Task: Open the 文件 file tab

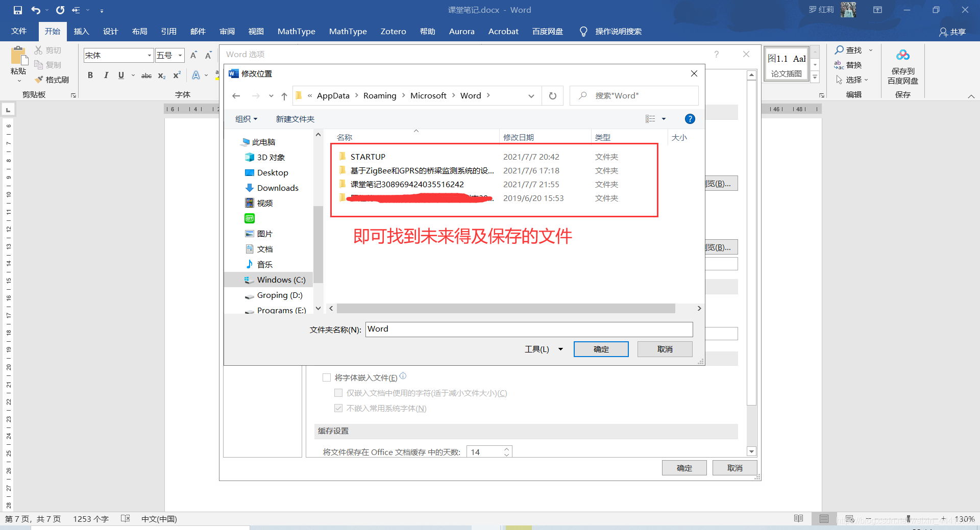Action: coord(19,31)
